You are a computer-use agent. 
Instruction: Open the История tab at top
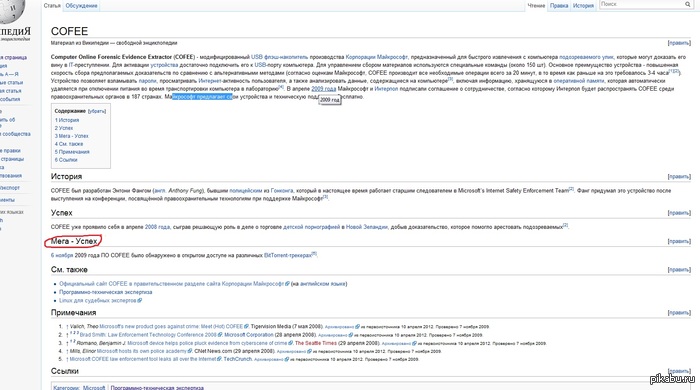(583, 6)
